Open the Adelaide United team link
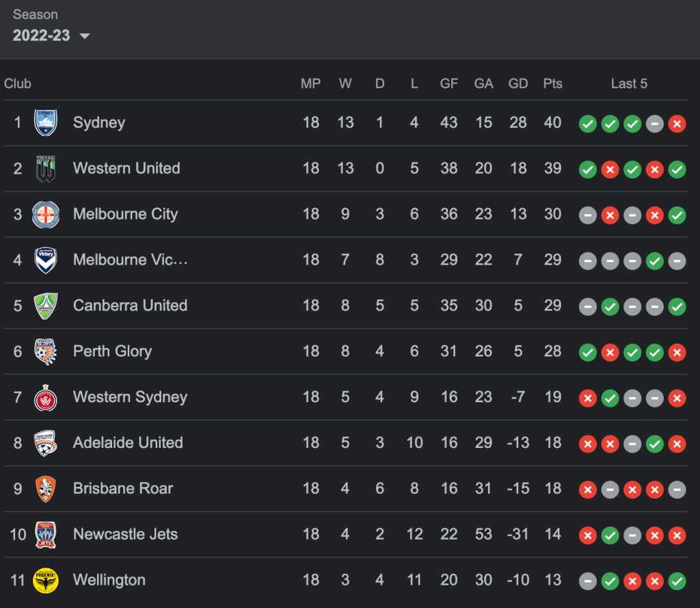This screenshot has width=700, height=608. pyautogui.click(x=128, y=442)
